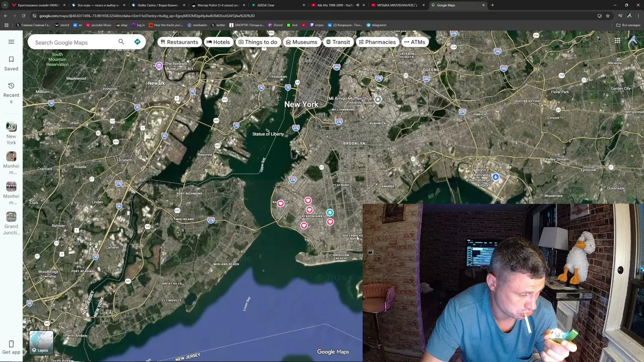This screenshot has width=644, height=362.
Task: Expand the Все закладки bookmarks folder
Action: tap(628, 25)
